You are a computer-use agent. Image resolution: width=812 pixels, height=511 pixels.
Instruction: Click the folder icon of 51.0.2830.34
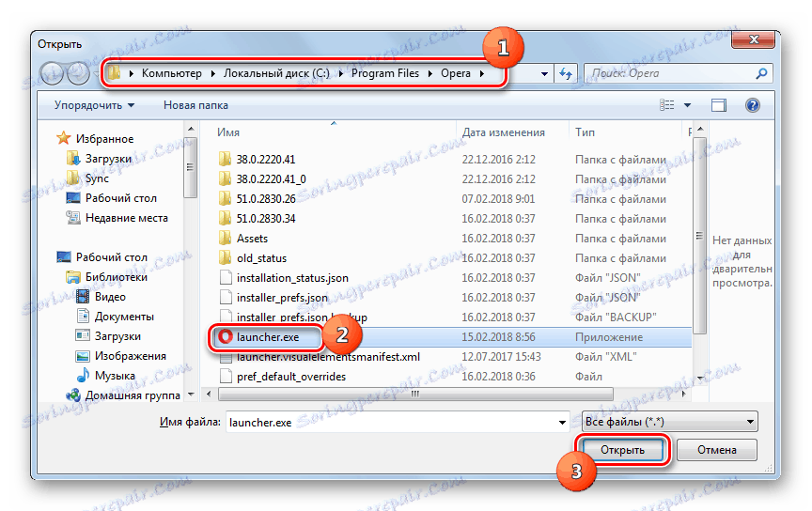tap(225, 219)
